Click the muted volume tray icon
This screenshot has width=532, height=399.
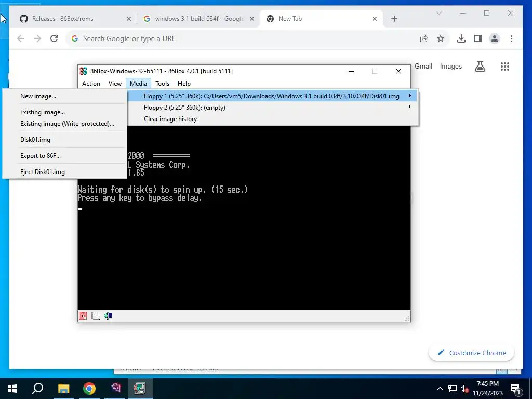[464, 389]
